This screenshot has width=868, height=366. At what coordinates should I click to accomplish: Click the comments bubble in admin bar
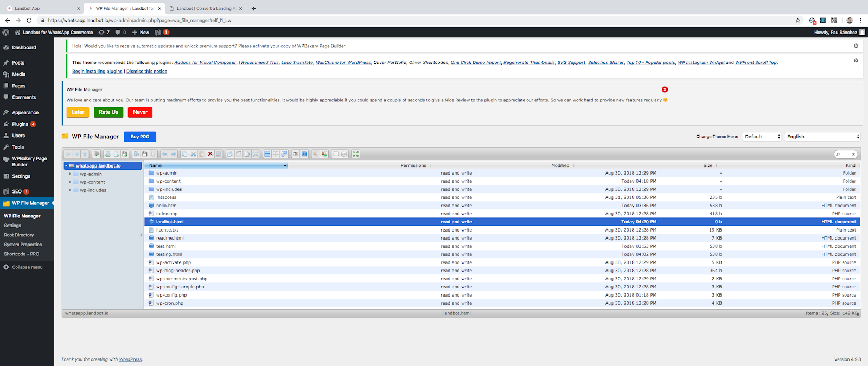click(x=120, y=32)
